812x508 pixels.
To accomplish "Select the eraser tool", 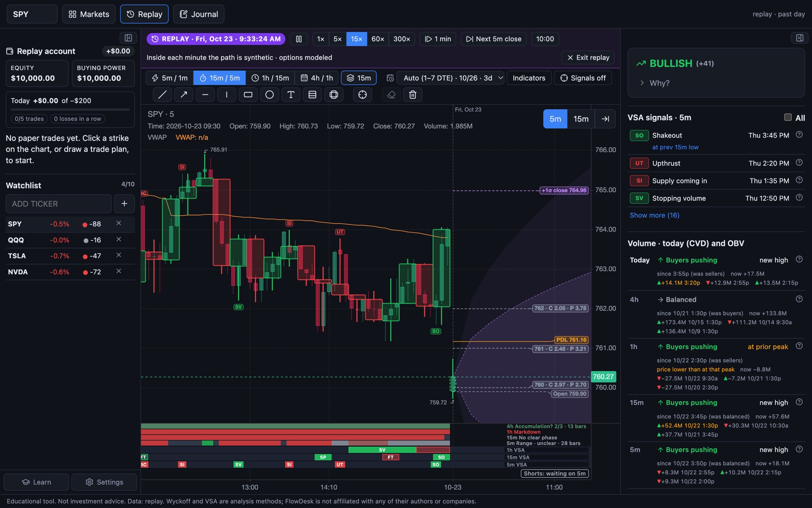I will coord(391,95).
